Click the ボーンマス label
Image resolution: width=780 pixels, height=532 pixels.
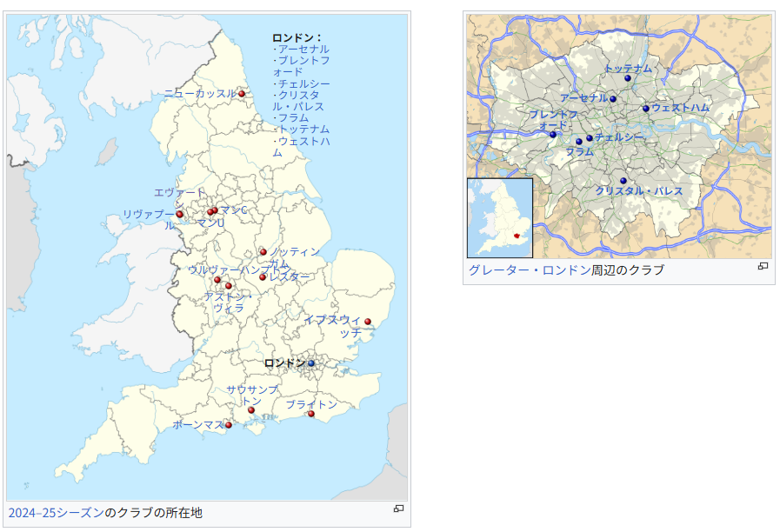coord(198,424)
